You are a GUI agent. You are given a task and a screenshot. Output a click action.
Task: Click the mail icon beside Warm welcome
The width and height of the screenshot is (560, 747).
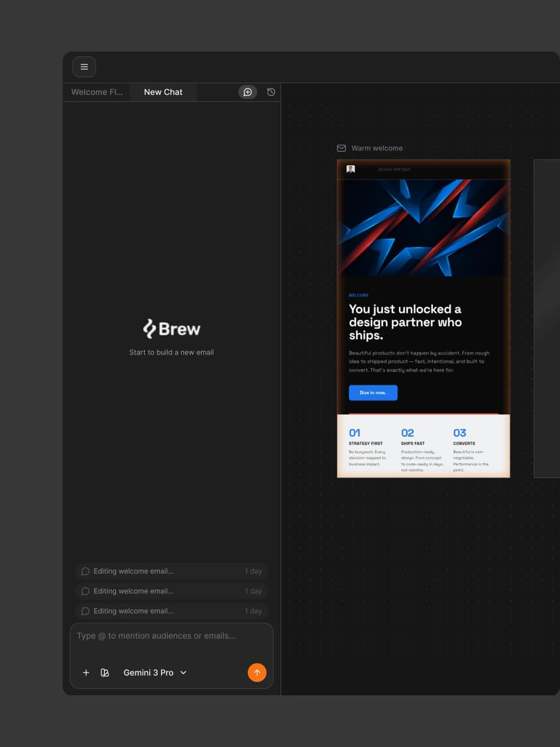click(342, 148)
